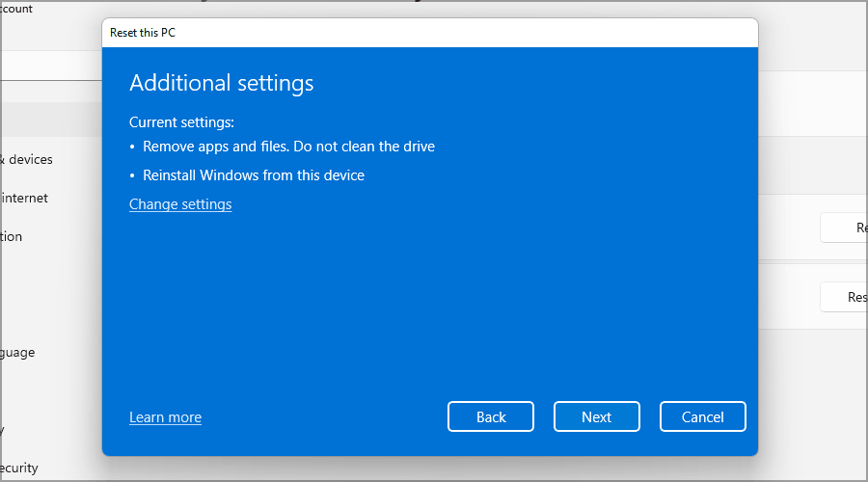The width and height of the screenshot is (868, 482).
Task: Open the Personalization sidebar item
Action: click(x=12, y=236)
